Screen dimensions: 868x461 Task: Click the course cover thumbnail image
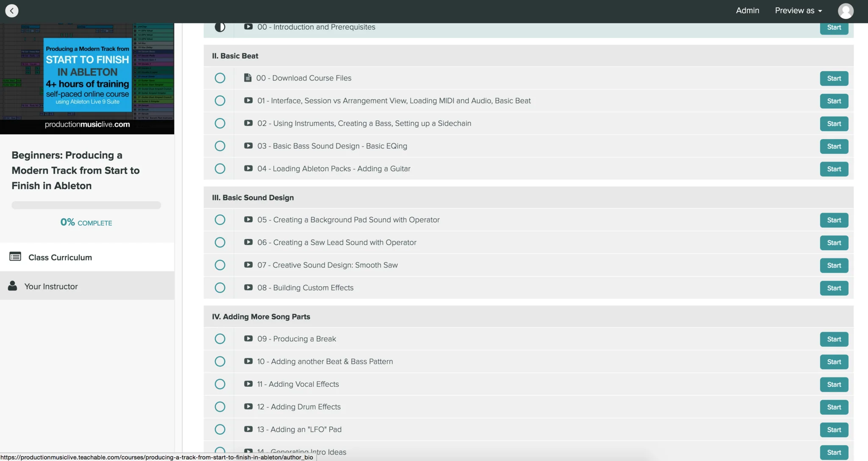coord(87,78)
